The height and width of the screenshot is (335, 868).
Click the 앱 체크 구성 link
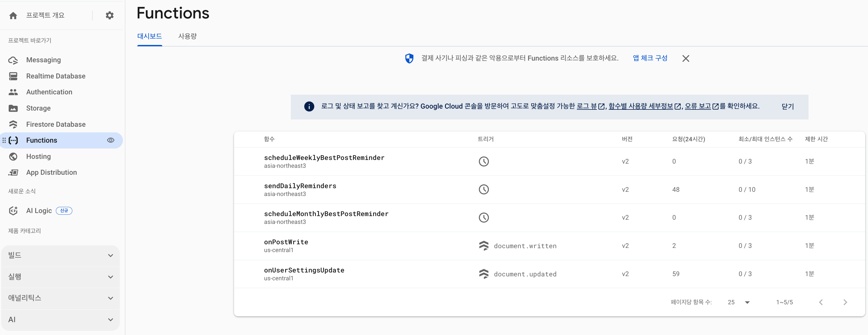coord(650,58)
